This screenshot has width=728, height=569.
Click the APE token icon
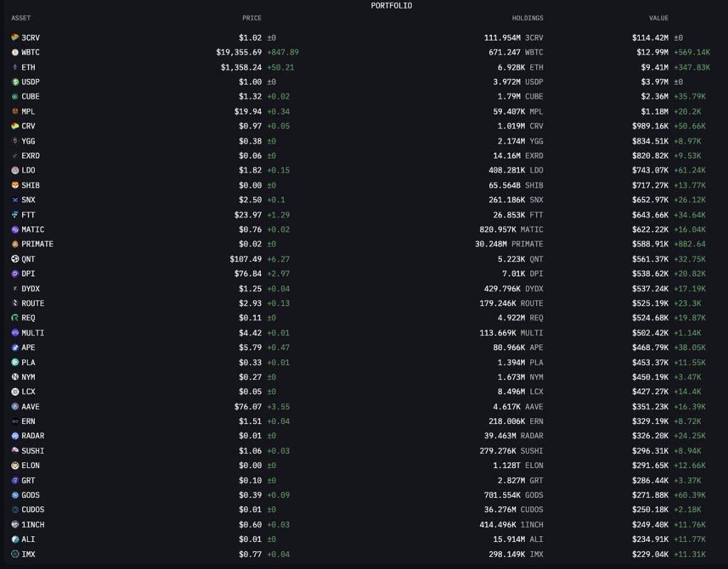click(x=15, y=347)
